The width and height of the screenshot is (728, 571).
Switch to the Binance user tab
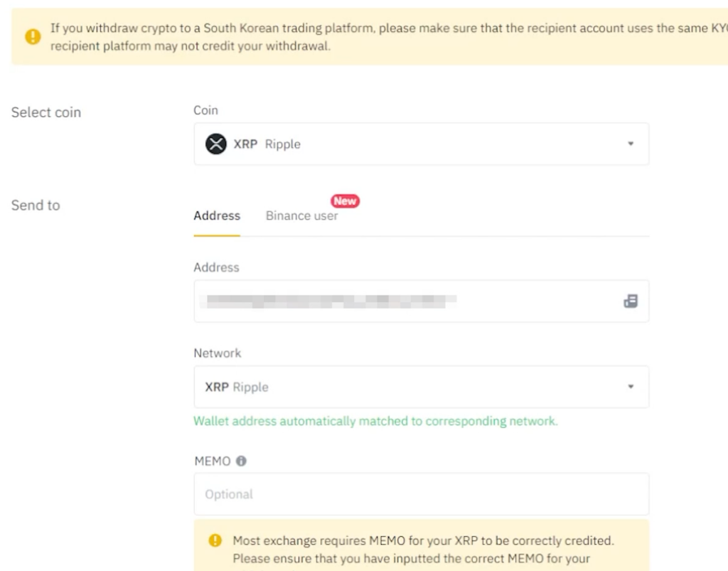(x=301, y=216)
